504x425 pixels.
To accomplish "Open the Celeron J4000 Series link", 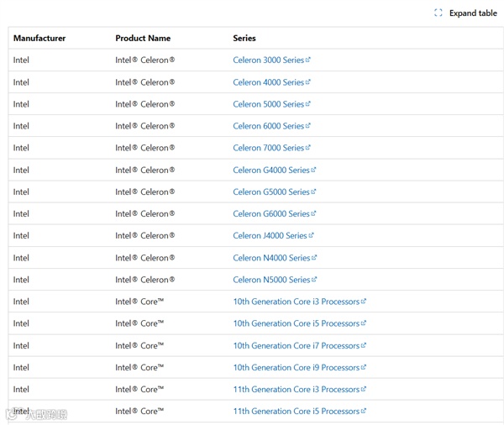I will click(273, 236).
